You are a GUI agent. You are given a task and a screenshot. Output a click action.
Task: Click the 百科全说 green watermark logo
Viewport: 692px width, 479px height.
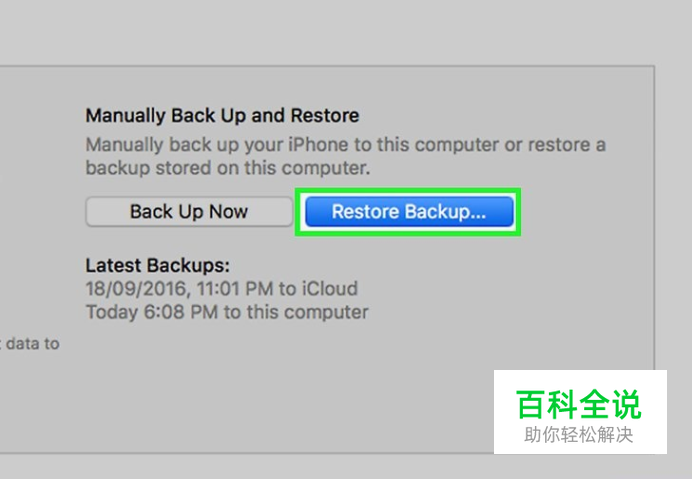579,404
